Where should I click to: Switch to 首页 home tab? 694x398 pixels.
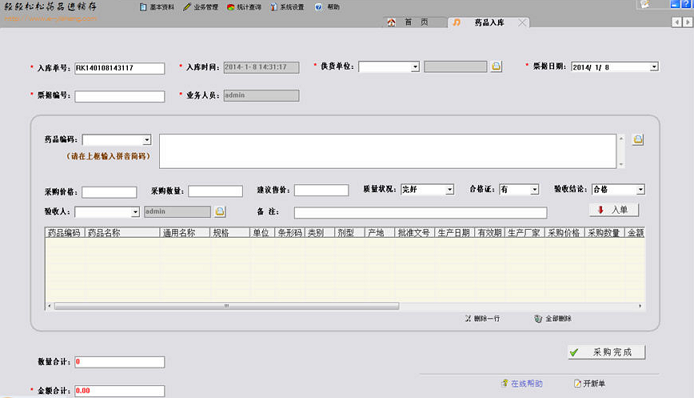[x=415, y=22]
